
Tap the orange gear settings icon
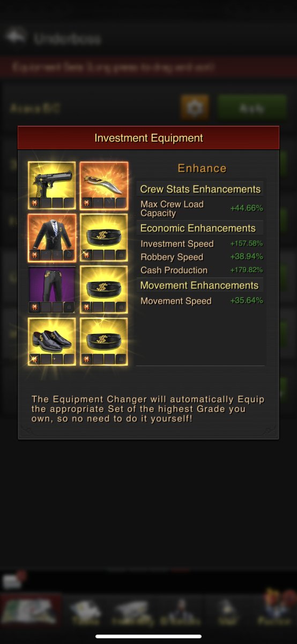coord(195,108)
